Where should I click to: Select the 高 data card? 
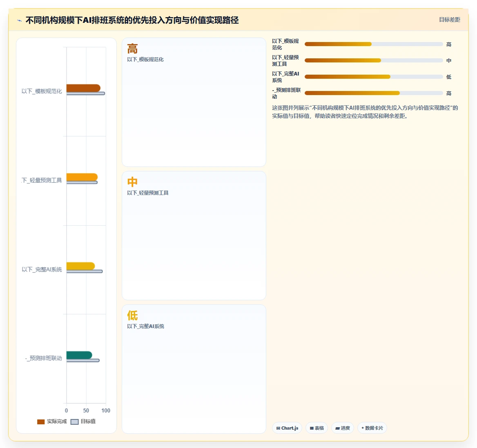click(x=194, y=102)
